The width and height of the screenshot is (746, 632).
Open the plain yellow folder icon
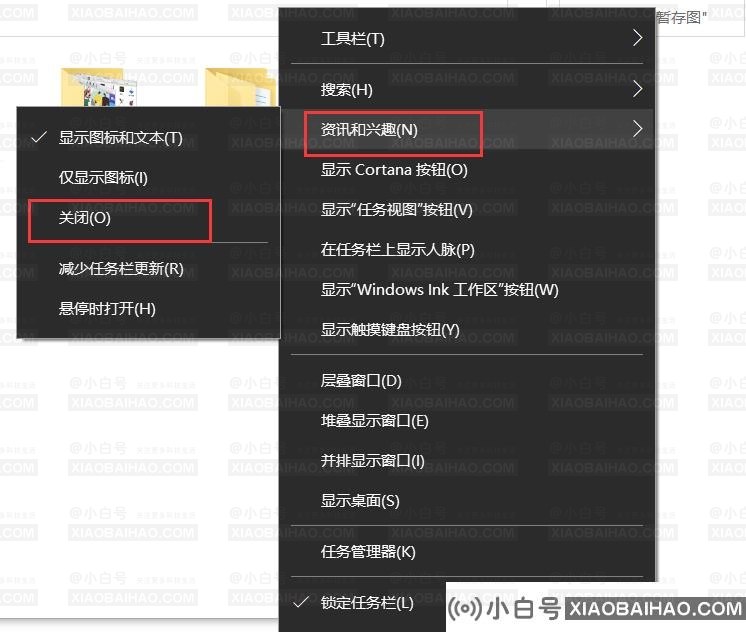(x=241, y=88)
